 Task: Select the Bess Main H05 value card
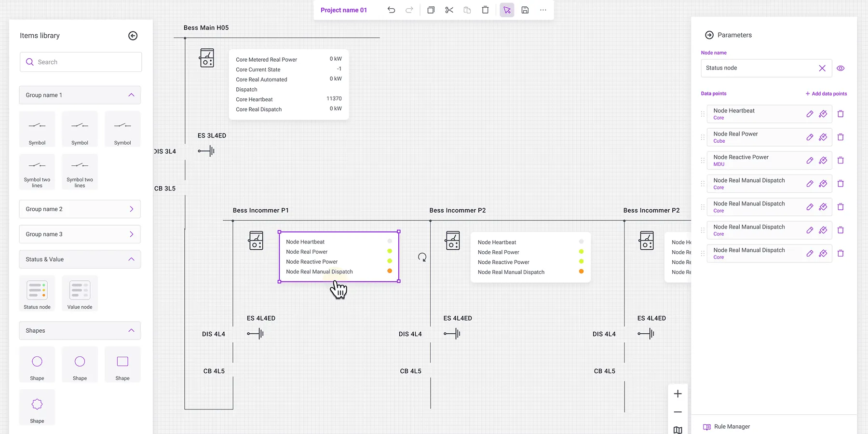pyautogui.click(x=288, y=84)
